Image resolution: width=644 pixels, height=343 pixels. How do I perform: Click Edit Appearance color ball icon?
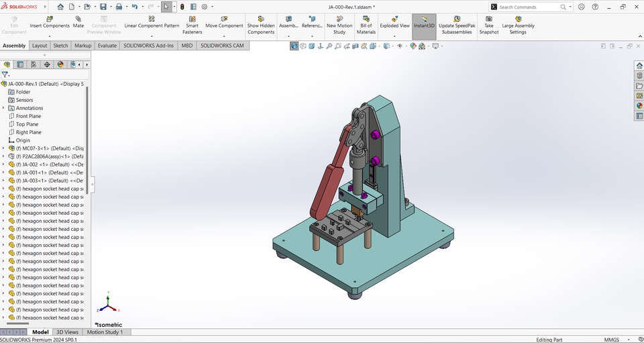(x=413, y=46)
